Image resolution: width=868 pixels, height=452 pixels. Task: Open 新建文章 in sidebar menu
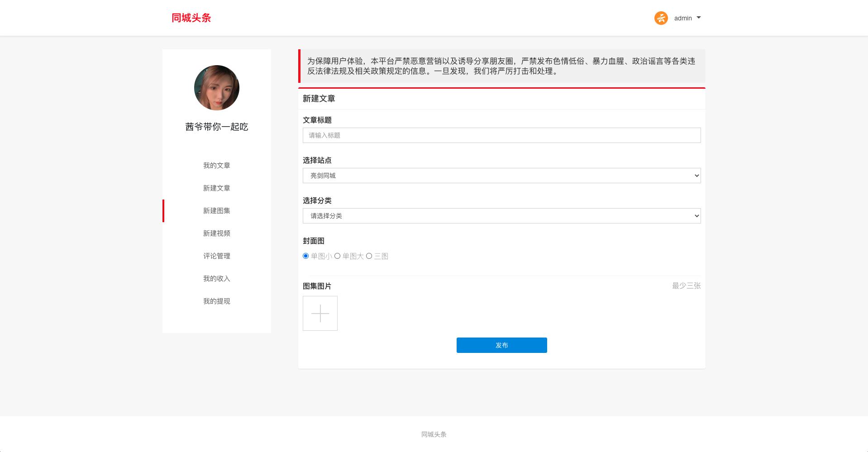click(x=216, y=188)
